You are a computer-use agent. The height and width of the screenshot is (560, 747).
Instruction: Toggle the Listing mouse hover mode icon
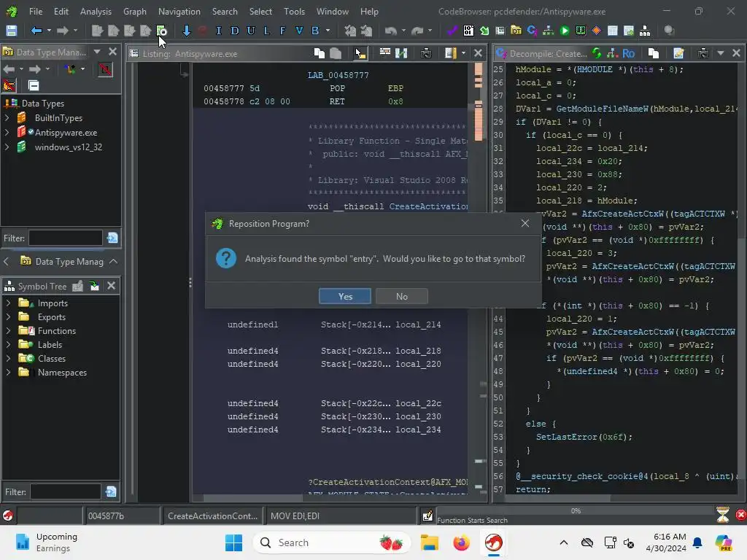pyautogui.click(x=360, y=53)
